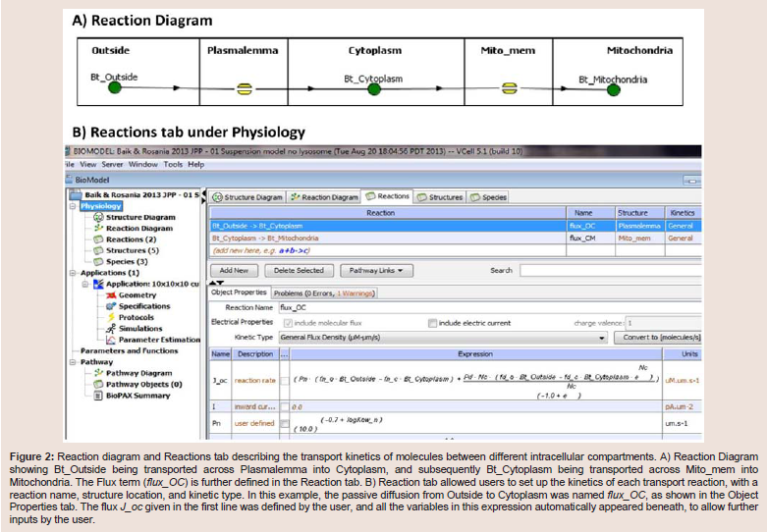Switch to the Structures tab
The image size is (767, 532).
pyautogui.click(x=440, y=197)
